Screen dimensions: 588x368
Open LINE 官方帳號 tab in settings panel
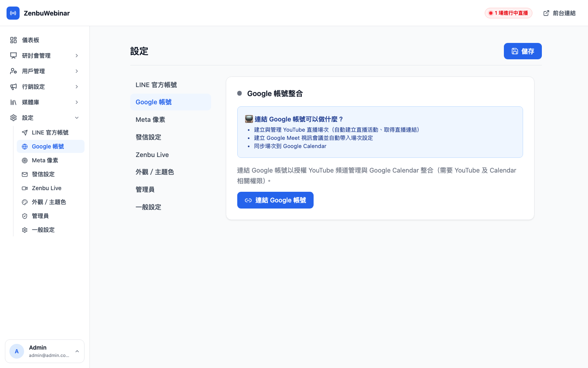pyautogui.click(x=171, y=85)
